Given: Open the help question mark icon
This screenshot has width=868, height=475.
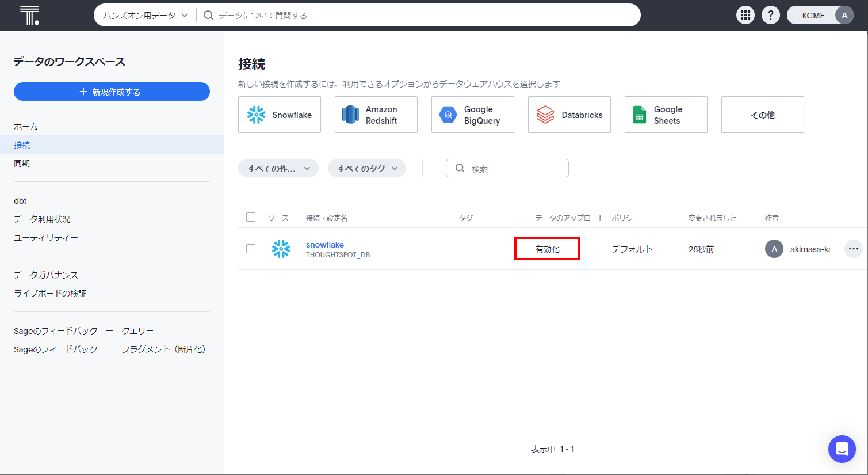Looking at the screenshot, I should [x=771, y=16].
